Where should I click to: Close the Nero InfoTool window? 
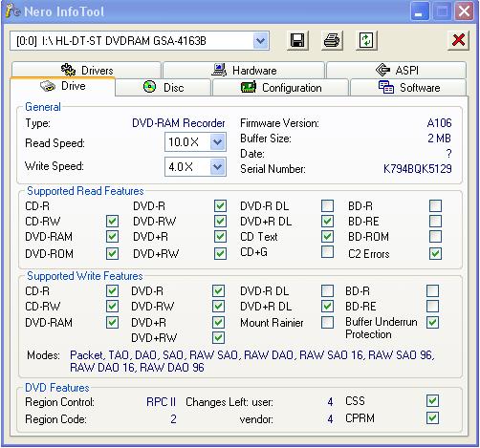pos(464,12)
